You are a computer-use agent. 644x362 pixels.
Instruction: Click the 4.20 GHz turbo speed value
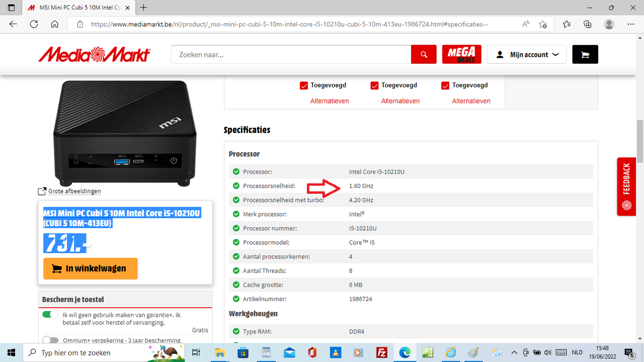tap(361, 200)
